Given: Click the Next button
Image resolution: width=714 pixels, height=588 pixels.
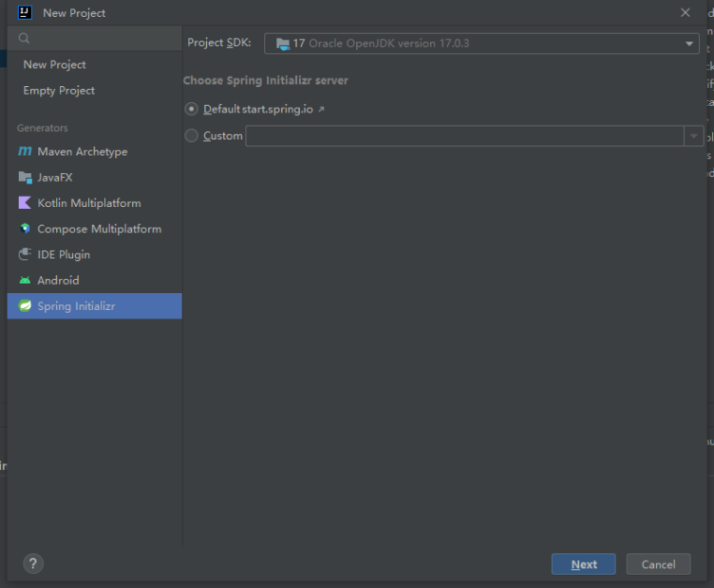Looking at the screenshot, I should click(584, 565).
